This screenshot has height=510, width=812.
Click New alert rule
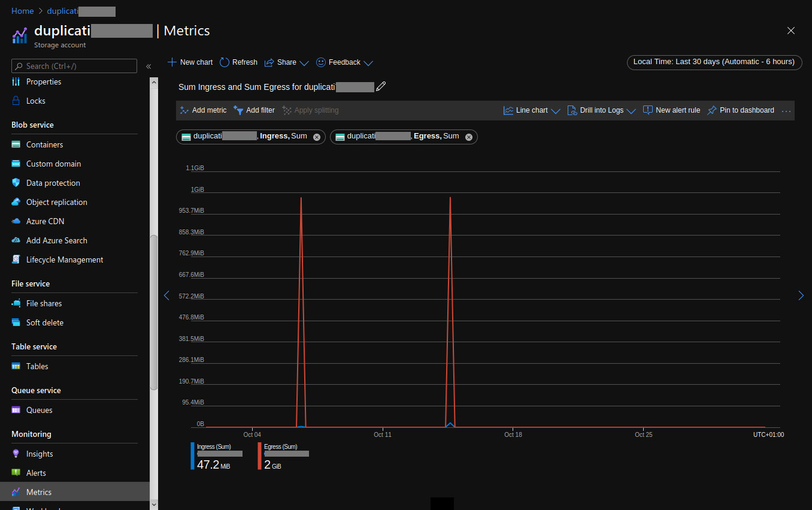pyautogui.click(x=671, y=110)
